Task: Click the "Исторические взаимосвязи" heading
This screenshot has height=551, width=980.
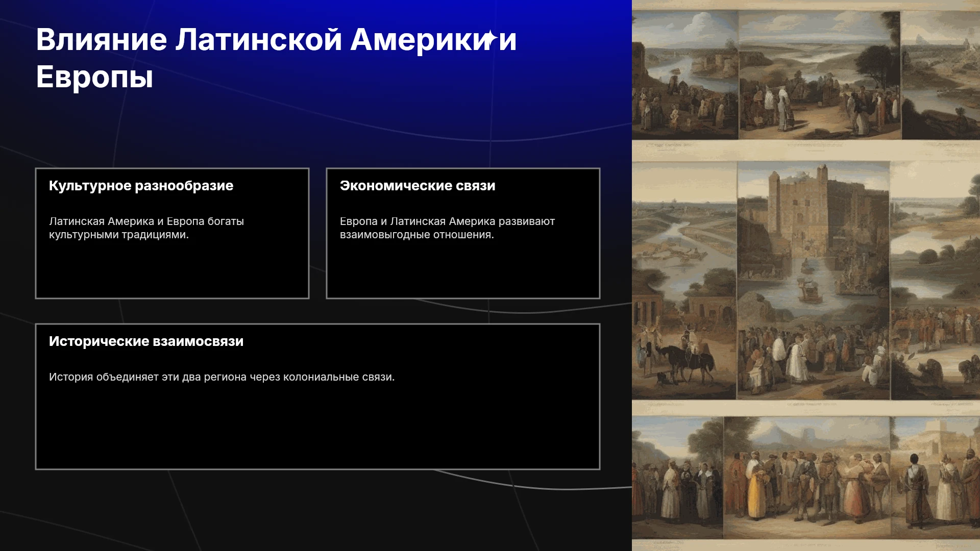Action: [x=146, y=341]
